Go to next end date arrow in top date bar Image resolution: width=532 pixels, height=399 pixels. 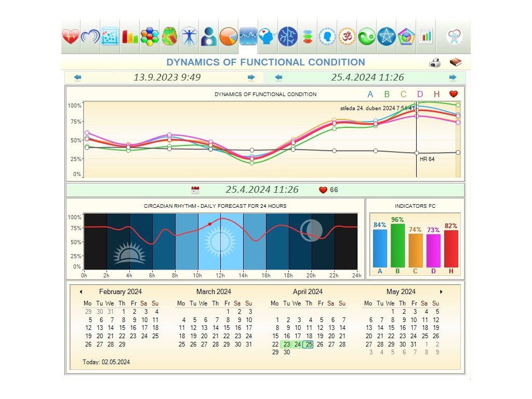tap(453, 77)
